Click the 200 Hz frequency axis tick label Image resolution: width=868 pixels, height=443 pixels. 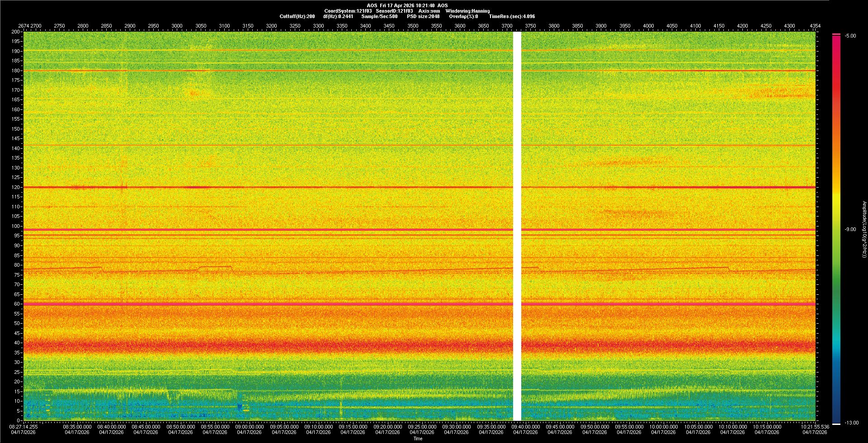point(15,32)
